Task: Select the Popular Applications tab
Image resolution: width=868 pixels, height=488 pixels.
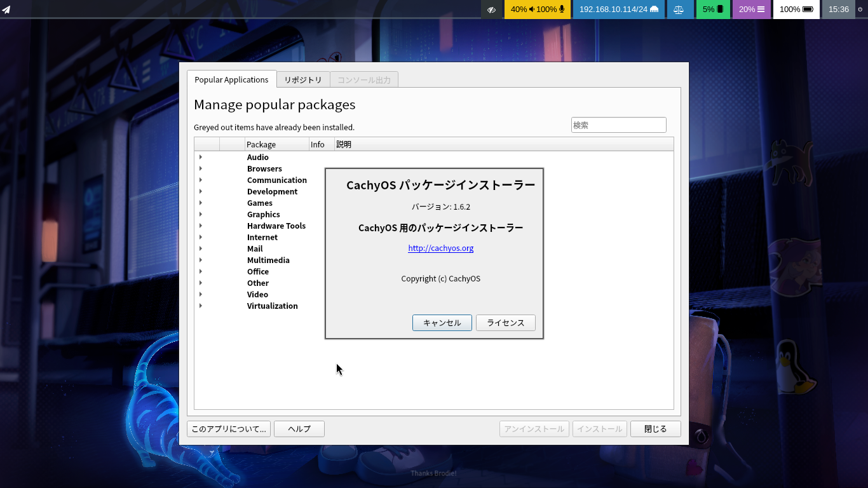Action: pos(231,79)
